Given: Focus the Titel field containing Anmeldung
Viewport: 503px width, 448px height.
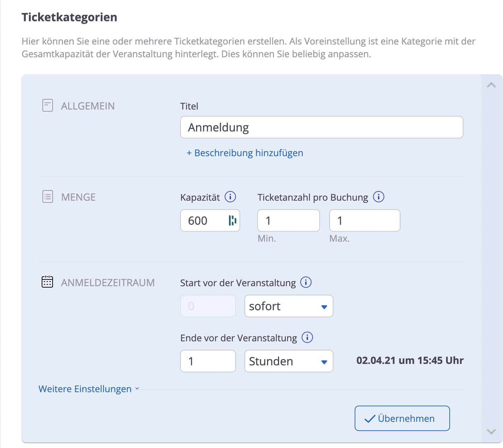Looking at the screenshot, I should 321,127.
